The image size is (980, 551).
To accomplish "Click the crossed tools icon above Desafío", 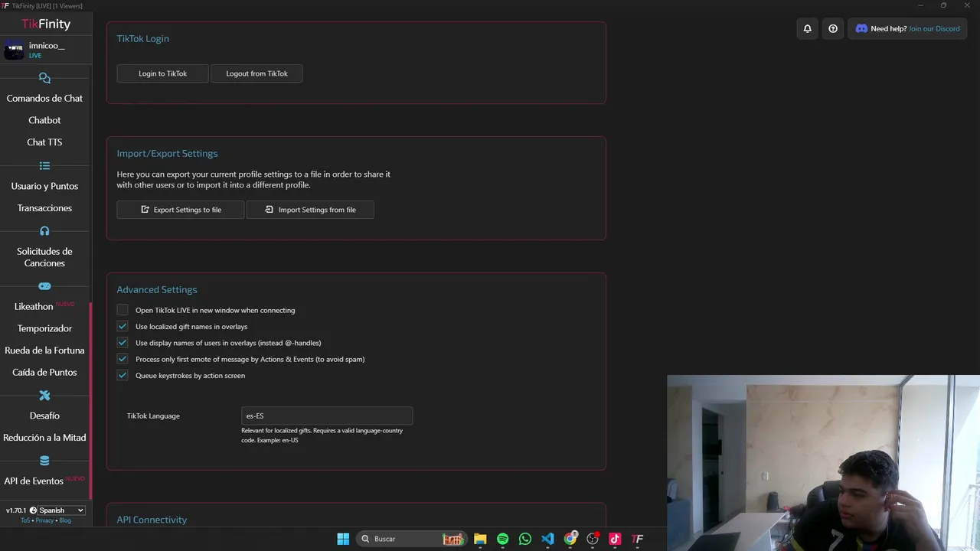I will (x=44, y=396).
